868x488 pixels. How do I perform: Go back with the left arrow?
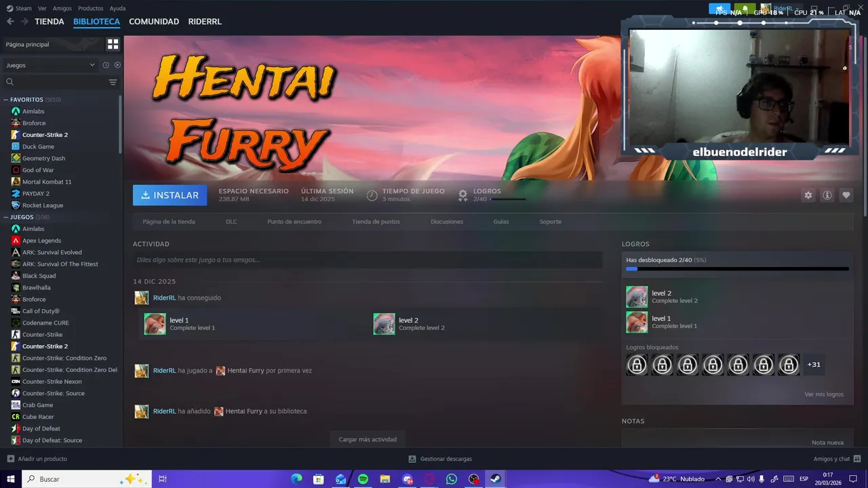pyautogui.click(x=10, y=21)
